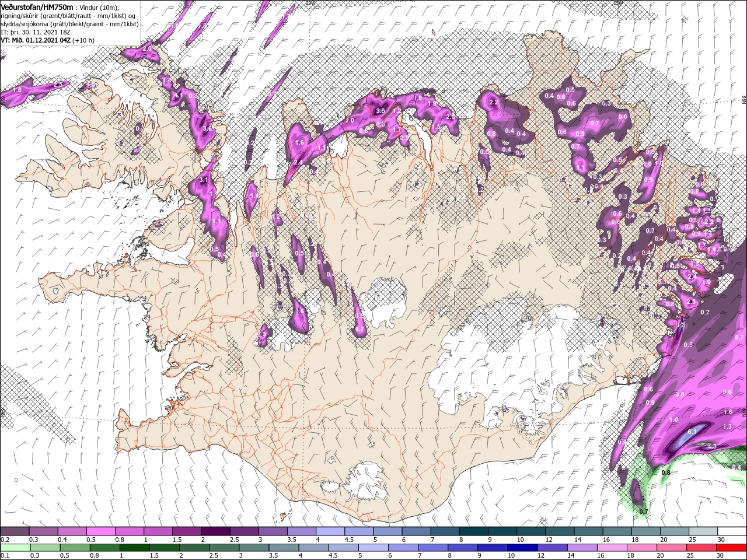Click the 3.5 value on the north coast
The height and width of the screenshot is (560, 747).
pos(381,110)
